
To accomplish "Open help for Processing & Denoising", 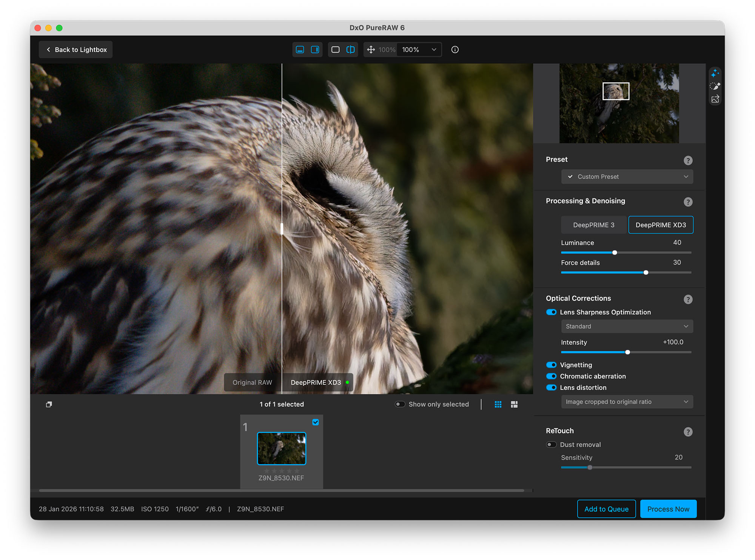I will point(688,202).
